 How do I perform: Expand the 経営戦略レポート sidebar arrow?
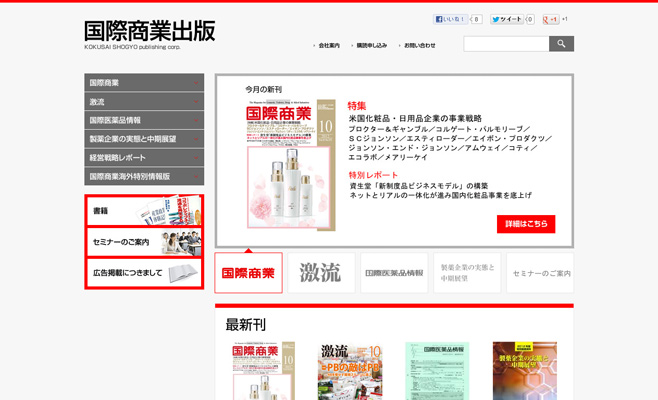pyautogui.click(x=196, y=158)
